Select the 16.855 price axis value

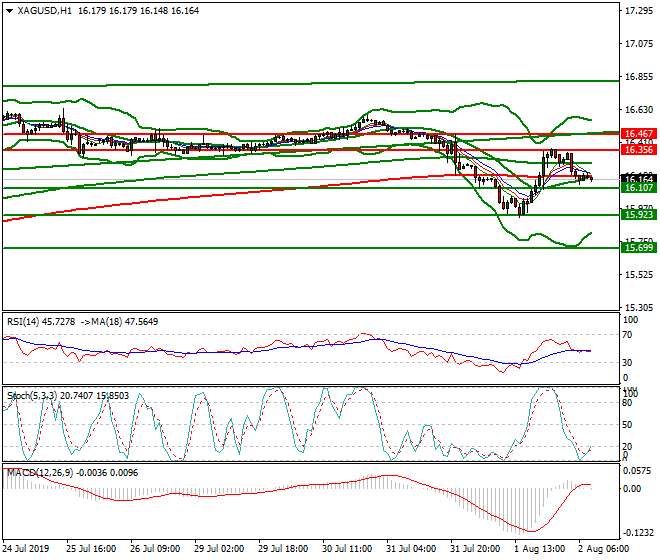(639, 77)
